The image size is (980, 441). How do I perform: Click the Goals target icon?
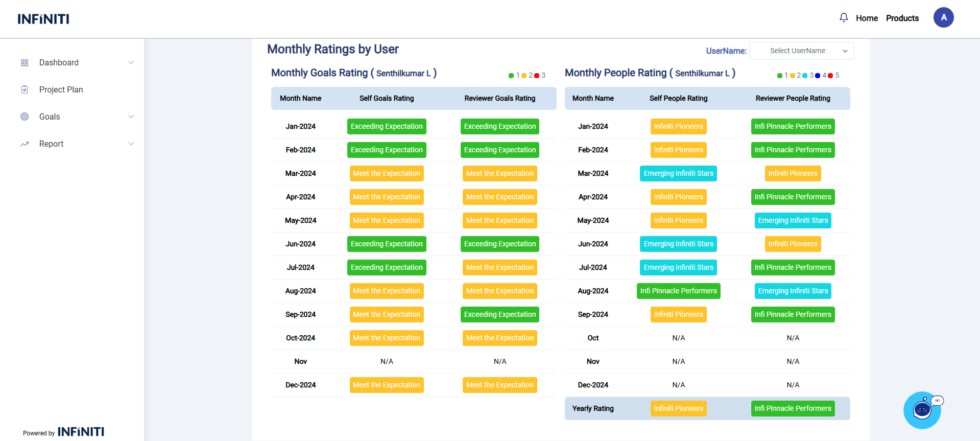(x=25, y=117)
